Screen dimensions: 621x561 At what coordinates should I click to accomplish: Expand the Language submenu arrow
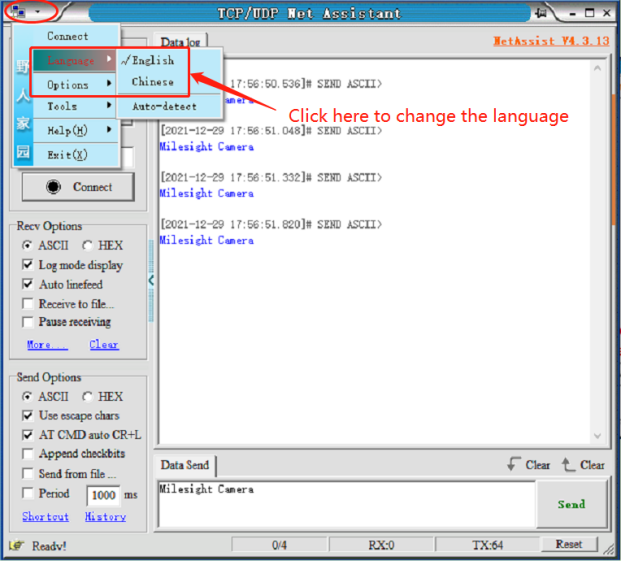[109, 59]
